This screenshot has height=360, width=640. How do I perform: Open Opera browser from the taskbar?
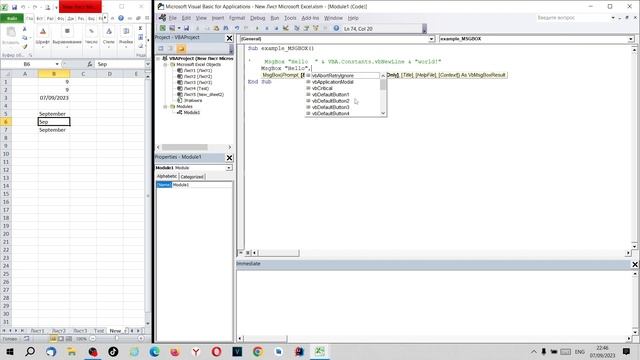coord(216,351)
